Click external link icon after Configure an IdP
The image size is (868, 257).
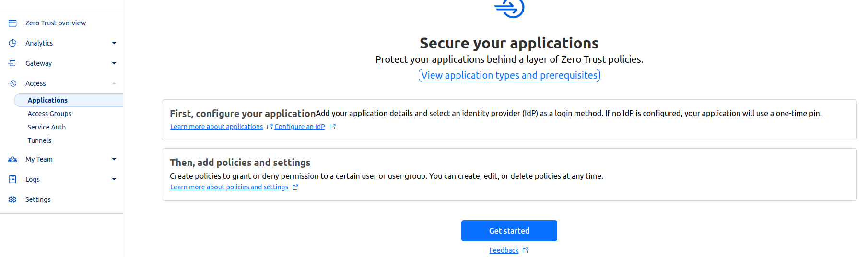coord(333,127)
